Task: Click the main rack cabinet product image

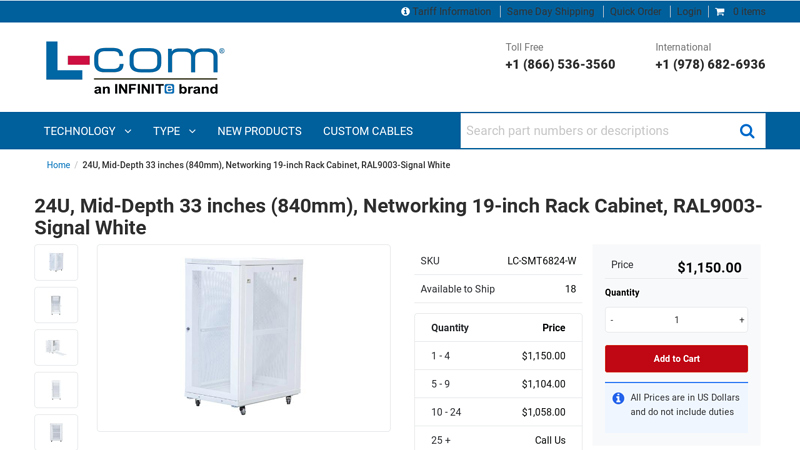Action: [243, 337]
